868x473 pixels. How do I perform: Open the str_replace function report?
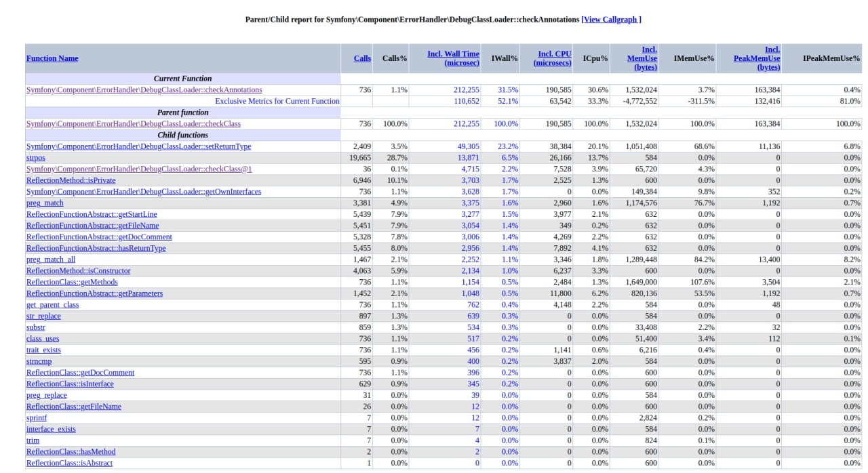click(x=43, y=316)
